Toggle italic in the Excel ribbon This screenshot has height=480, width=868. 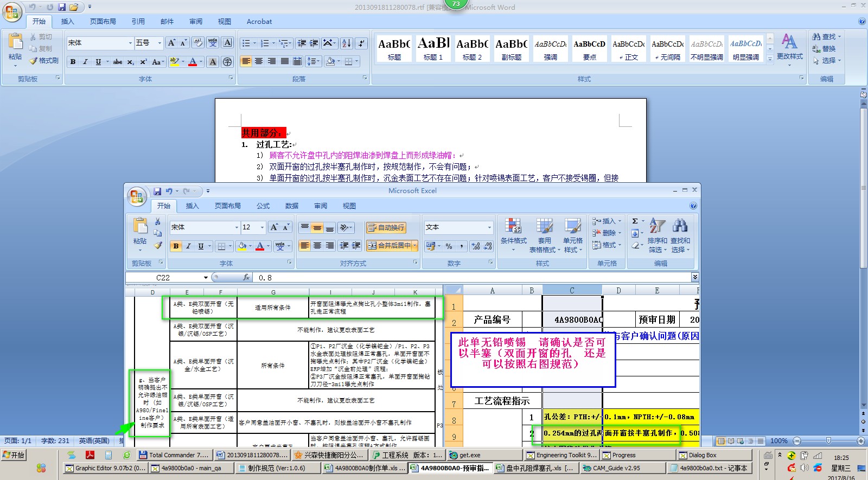click(188, 246)
